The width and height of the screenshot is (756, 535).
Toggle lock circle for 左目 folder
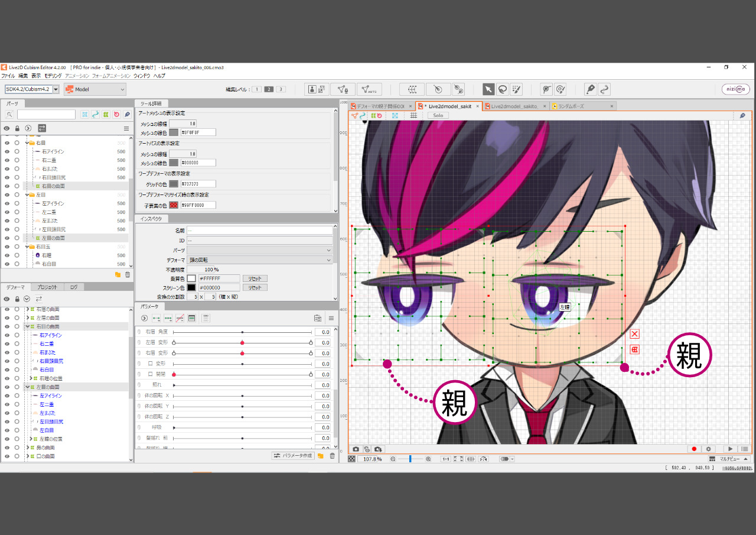(x=17, y=194)
